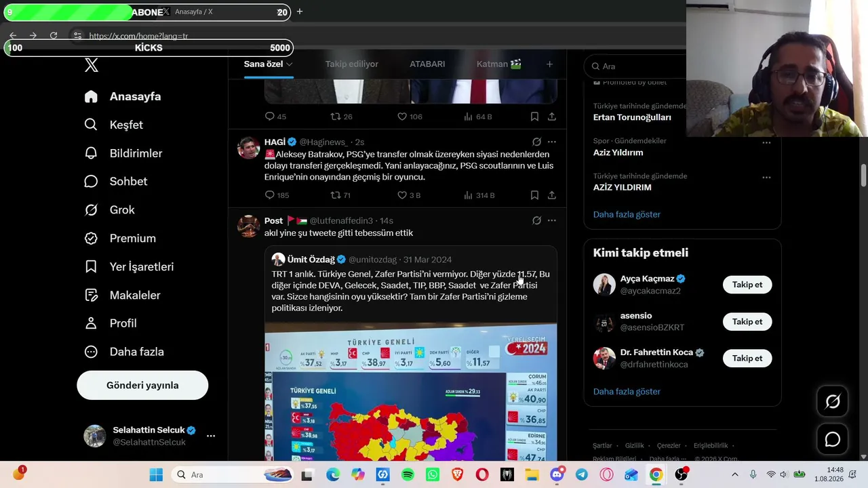The image size is (868, 488).
Task: Open more options on the @lutfenaffedin3 post
Action: [552, 220]
